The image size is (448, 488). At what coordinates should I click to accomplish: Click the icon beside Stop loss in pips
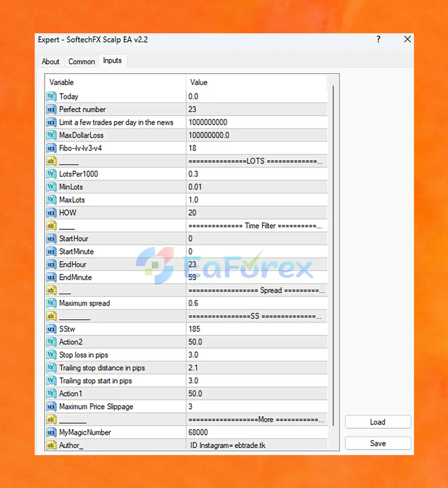click(x=51, y=355)
